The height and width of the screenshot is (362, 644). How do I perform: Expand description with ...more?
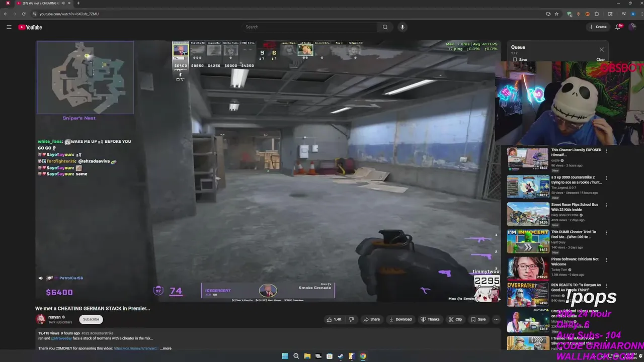(x=166, y=348)
